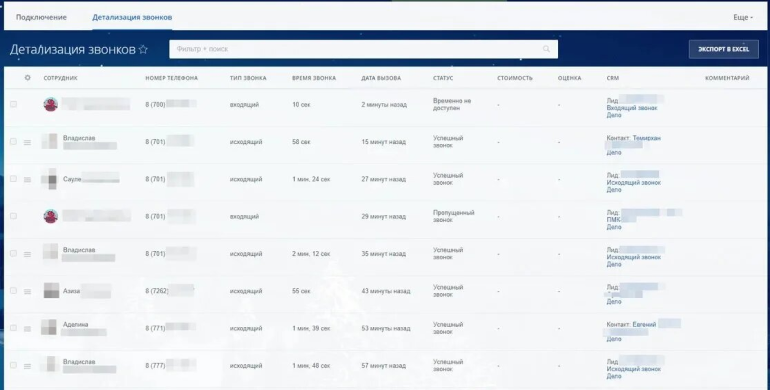
Task: Select checkbox for missed 29 минут назад call
Action: (13, 216)
